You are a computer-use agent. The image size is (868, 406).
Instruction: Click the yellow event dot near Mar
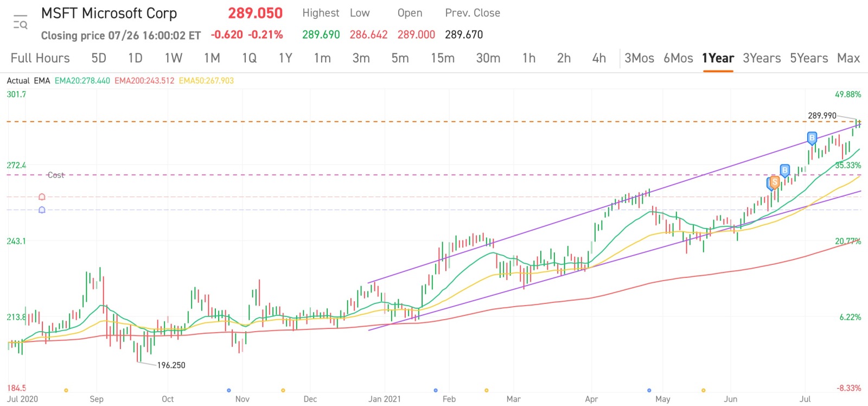pos(486,390)
